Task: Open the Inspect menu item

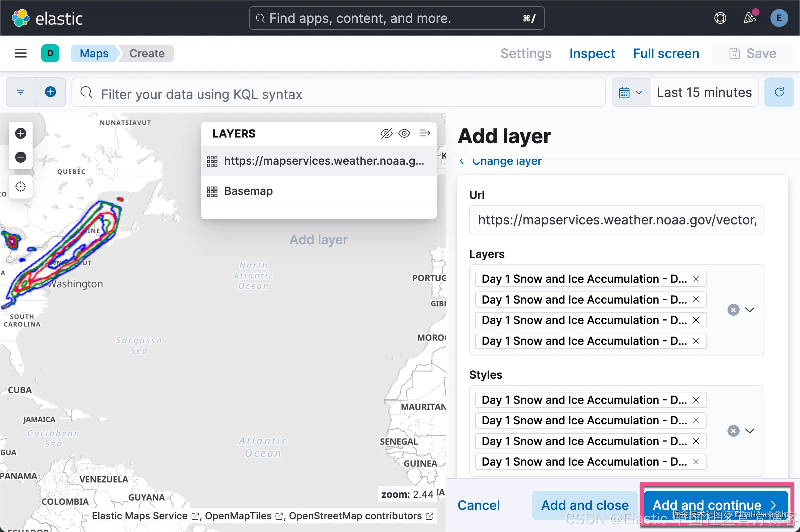Action: tap(592, 53)
